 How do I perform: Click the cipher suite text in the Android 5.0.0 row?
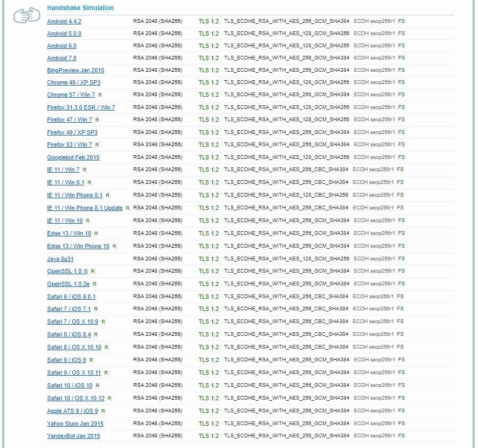[287, 33]
